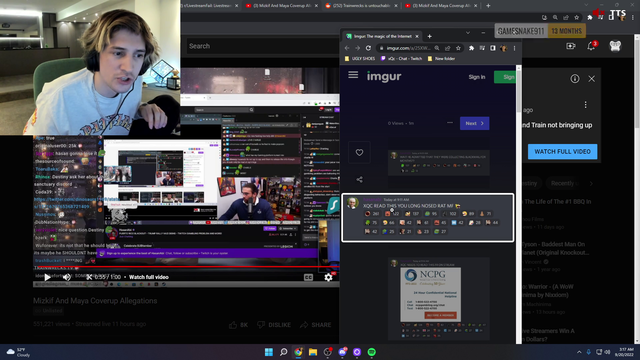Zoom icon in Imgur window address bar
The height and width of the screenshot is (360, 640).
point(437,48)
